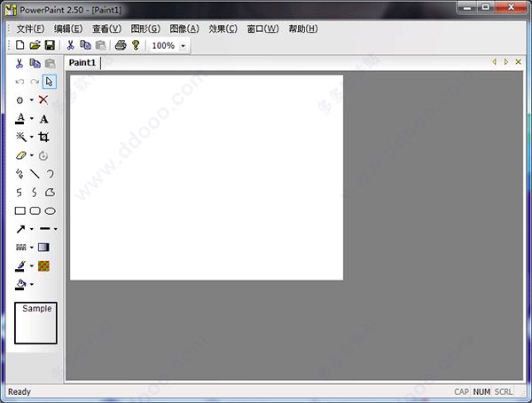Click the Paste icon in the left toolbox
The width and height of the screenshot is (532, 403).
[x=50, y=64]
